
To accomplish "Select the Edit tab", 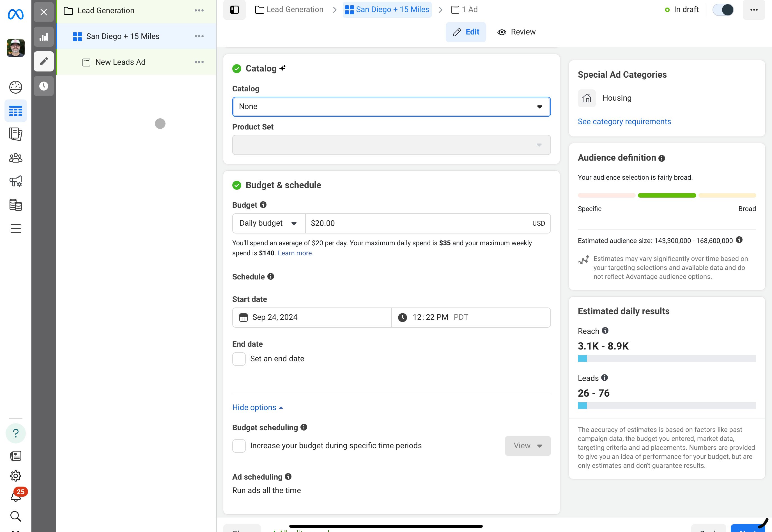I will pos(466,32).
